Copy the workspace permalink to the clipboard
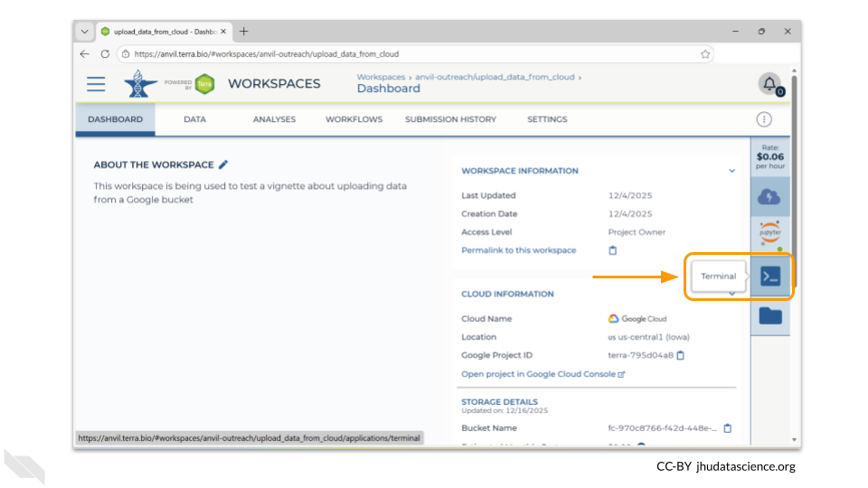868x488 pixels. (612, 250)
